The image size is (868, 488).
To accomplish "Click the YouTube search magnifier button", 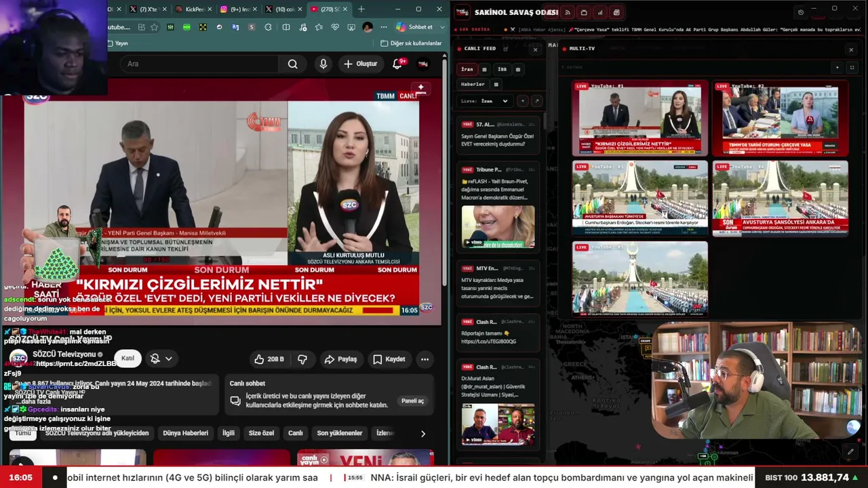I will click(292, 64).
